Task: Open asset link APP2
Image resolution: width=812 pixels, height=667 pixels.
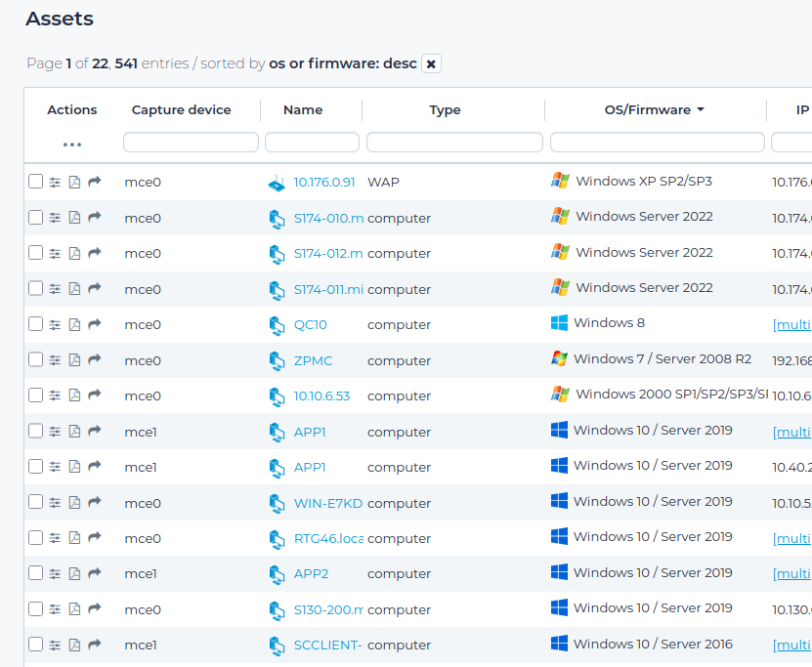Action: click(x=312, y=574)
